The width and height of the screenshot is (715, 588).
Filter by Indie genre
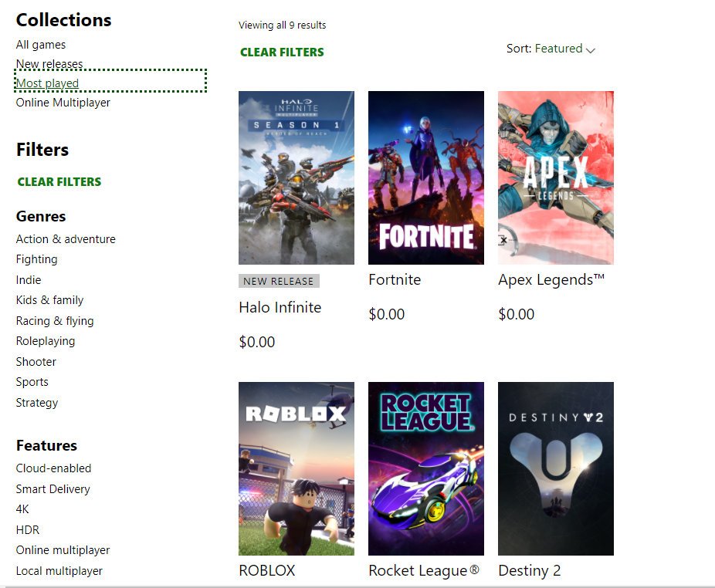tap(29, 280)
